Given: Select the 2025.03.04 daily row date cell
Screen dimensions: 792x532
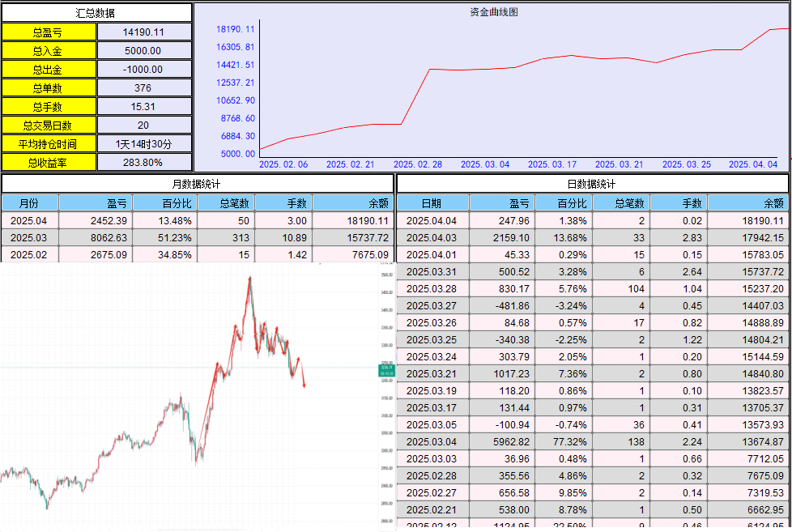Looking at the screenshot, I should [x=432, y=441].
